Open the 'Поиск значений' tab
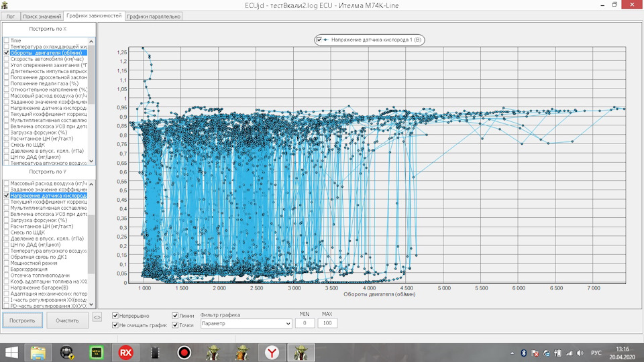 point(42,15)
